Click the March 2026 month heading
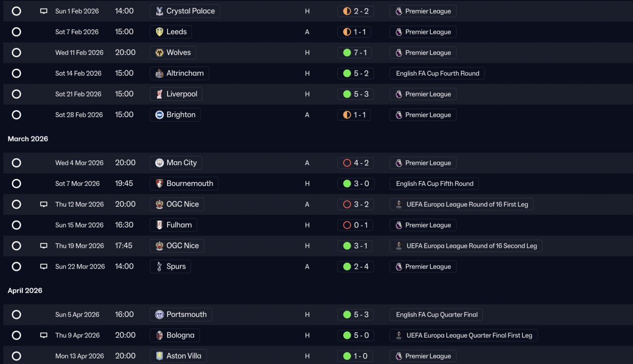633x364 pixels. [28, 139]
